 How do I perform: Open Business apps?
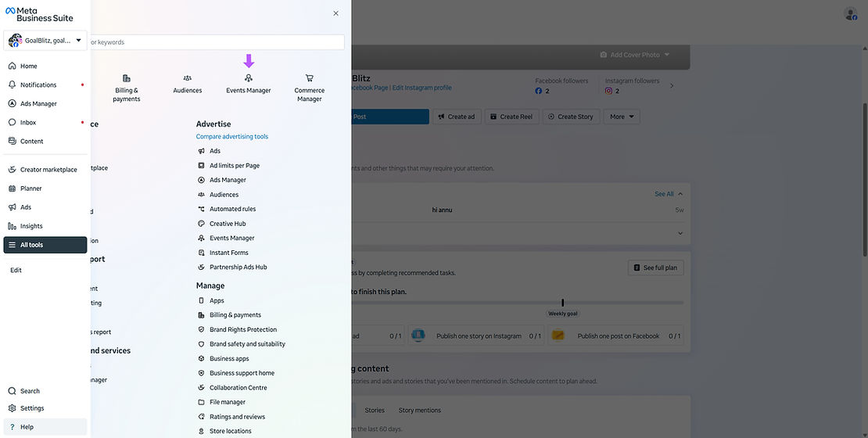[224, 358]
